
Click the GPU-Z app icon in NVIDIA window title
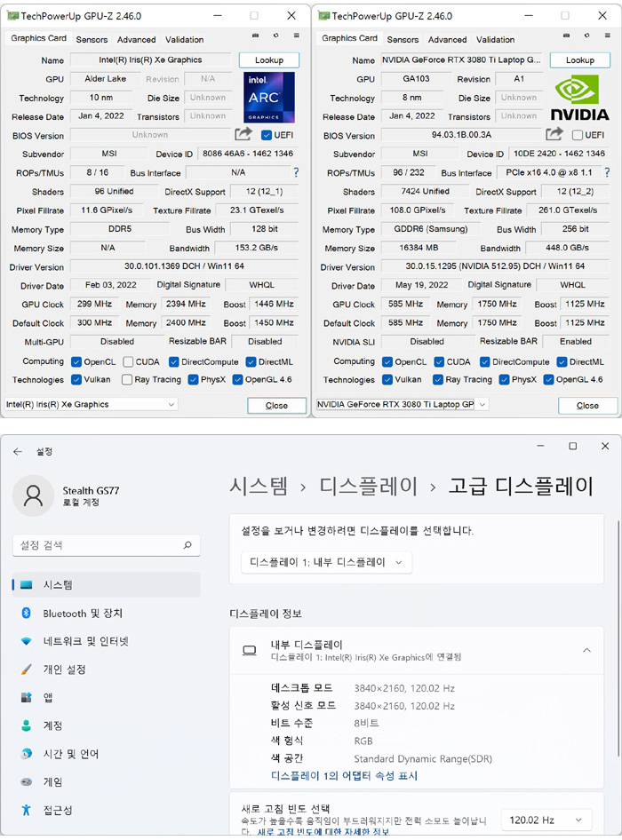(x=323, y=15)
